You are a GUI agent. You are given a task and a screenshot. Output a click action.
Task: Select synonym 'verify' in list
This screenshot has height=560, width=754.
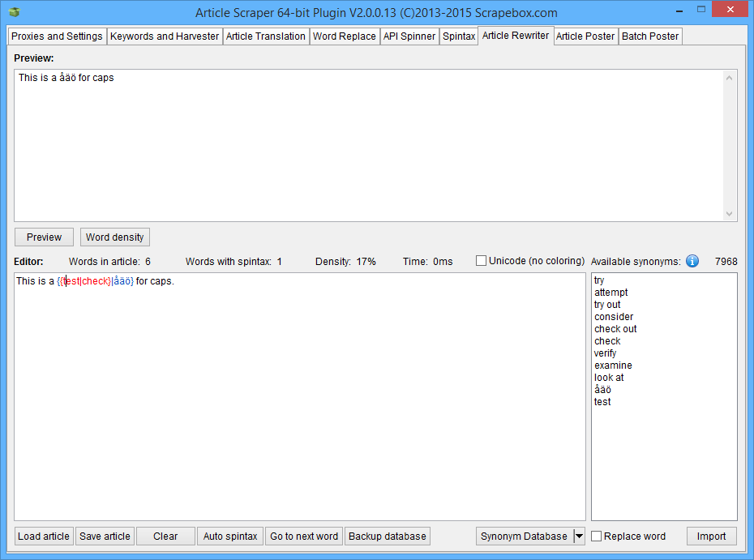pos(605,353)
